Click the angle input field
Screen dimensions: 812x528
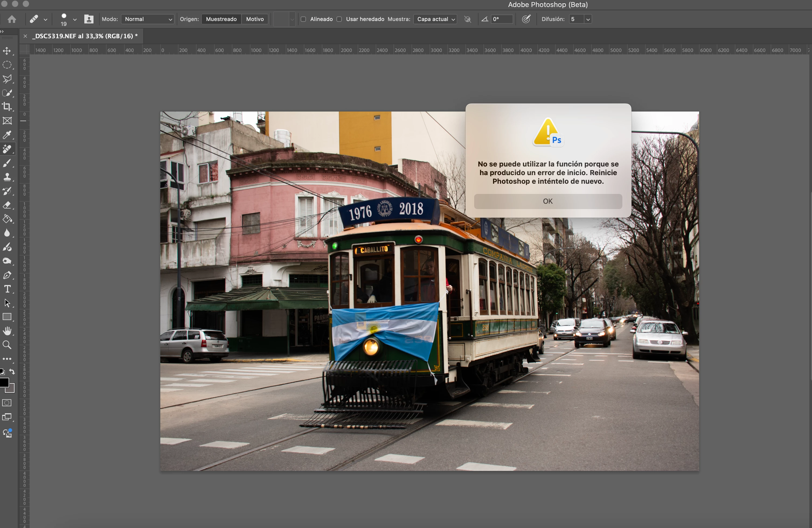point(502,19)
